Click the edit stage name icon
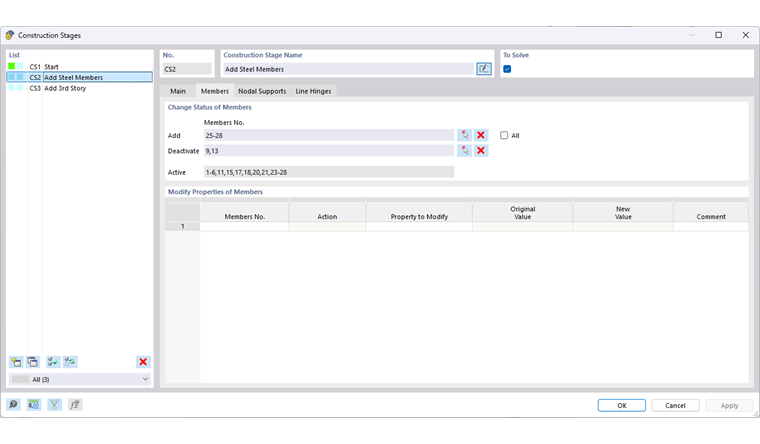The height and width of the screenshot is (444, 760). pyautogui.click(x=484, y=69)
